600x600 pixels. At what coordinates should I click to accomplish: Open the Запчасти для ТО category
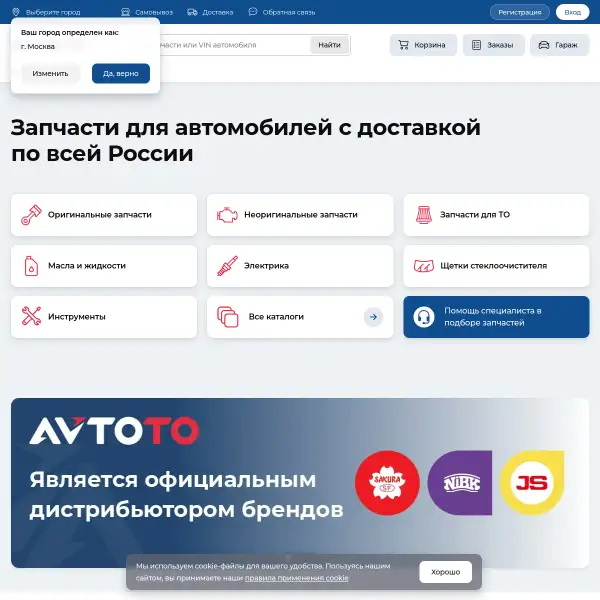pyautogui.click(x=496, y=215)
